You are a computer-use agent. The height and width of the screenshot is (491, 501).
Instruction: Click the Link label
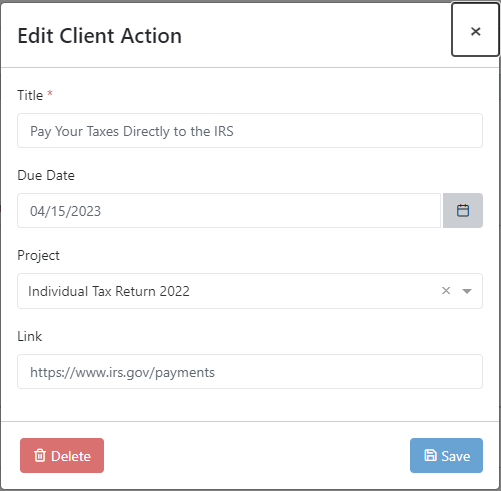(30, 336)
